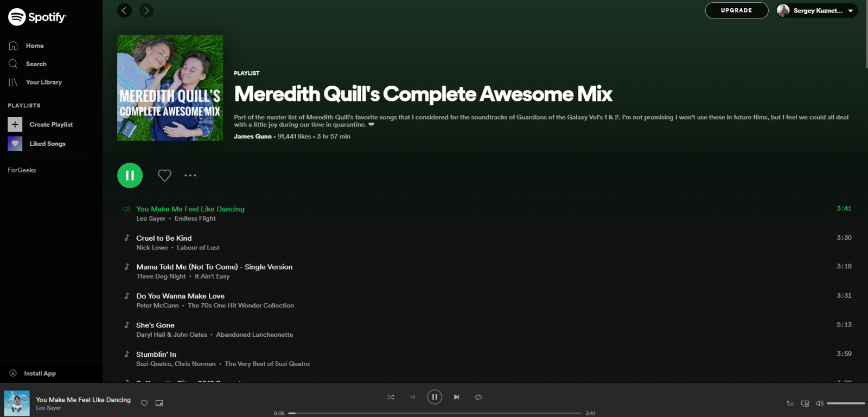Screen dimensions: 868x417
Task: Open The Very Best of Suzi Quatro album
Action: (x=267, y=364)
